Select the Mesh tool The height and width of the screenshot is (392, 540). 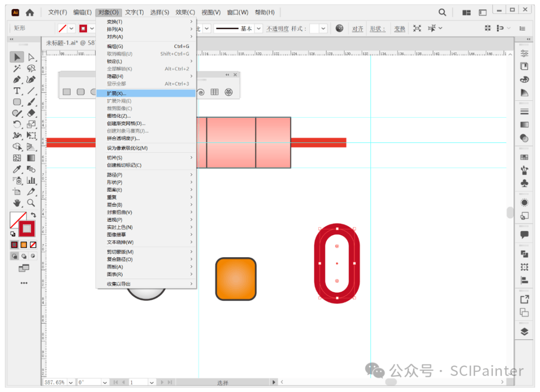pyautogui.click(x=17, y=158)
